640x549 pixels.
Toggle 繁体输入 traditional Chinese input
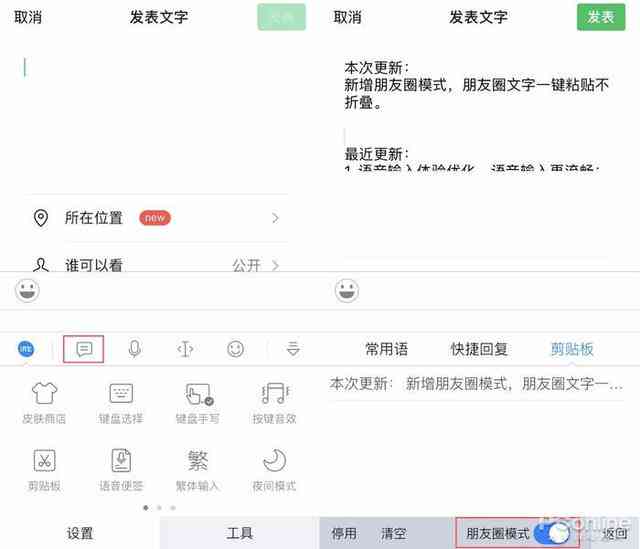tap(198, 469)
